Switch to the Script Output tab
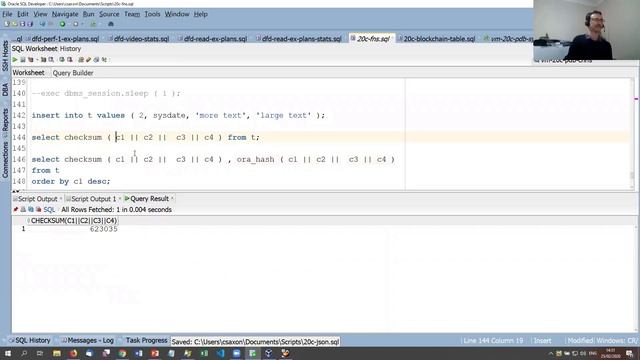 (37, 199)
